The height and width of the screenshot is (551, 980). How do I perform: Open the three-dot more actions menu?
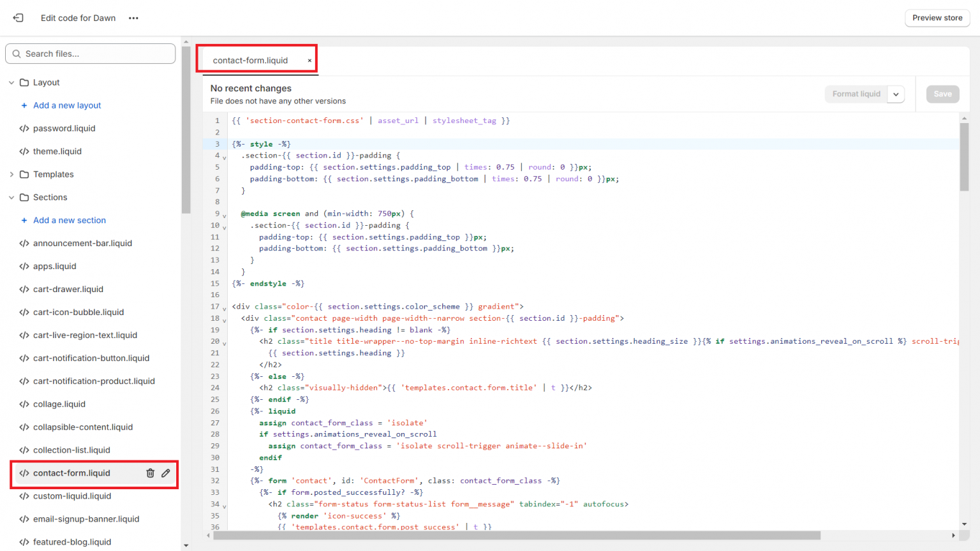[133, 18]
